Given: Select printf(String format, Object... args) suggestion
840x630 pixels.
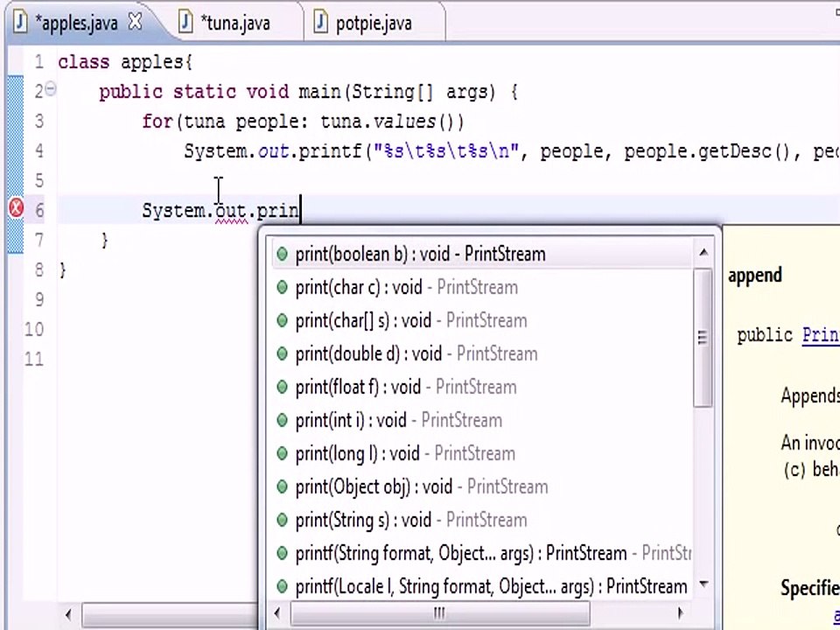Looking at the screenshot, I should (x=482, y=553).
